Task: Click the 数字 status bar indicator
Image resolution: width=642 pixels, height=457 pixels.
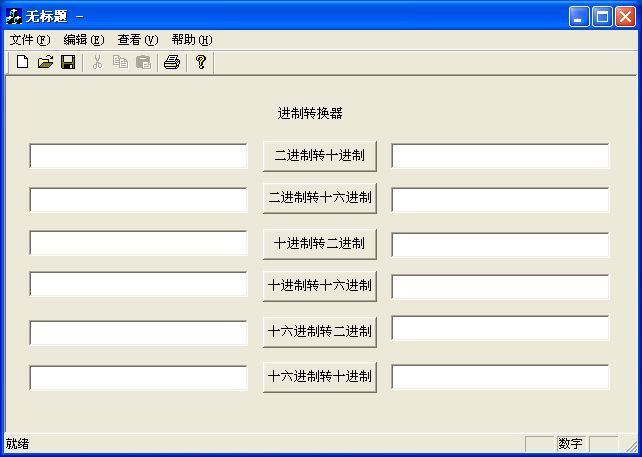Action: pos(571,444)
